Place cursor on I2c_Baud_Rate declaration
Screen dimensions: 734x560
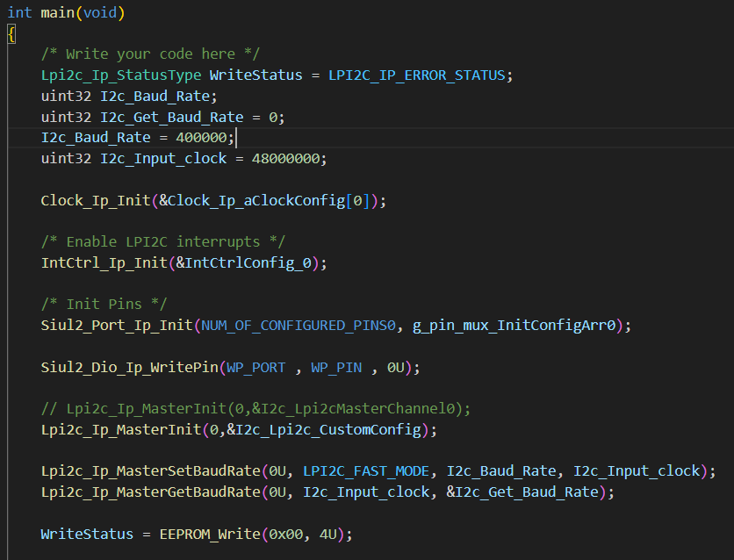155,96
